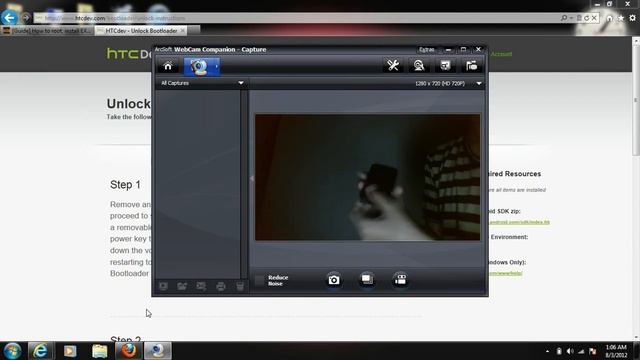Click the Step 1 heading
Screen dimensions: 640x360
pyautogui.click(x=125, y=184)
